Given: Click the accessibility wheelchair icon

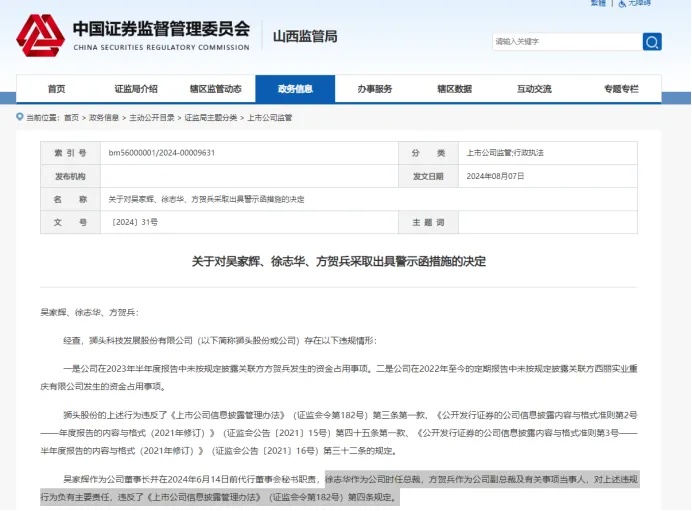Looking at the screenshot, I should [620, 4].
